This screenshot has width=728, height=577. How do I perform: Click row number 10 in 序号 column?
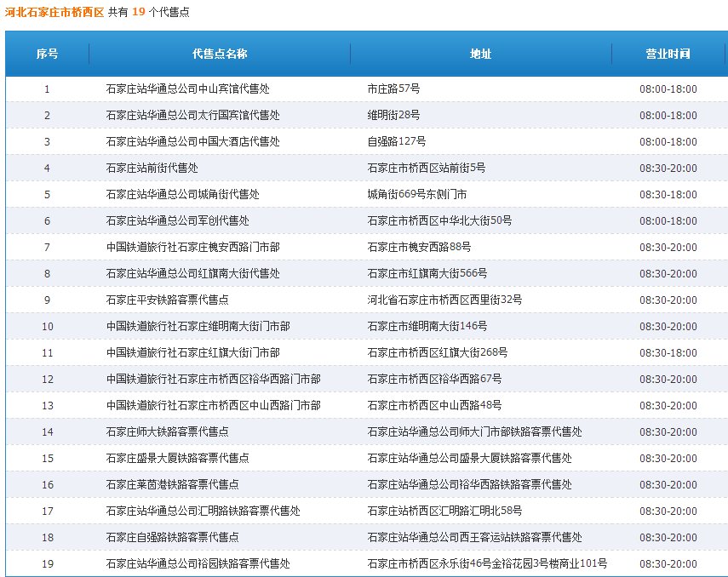tap(47, 326)
